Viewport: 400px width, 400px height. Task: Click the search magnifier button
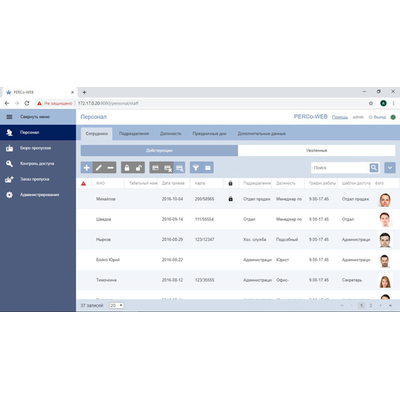point(374,168)
